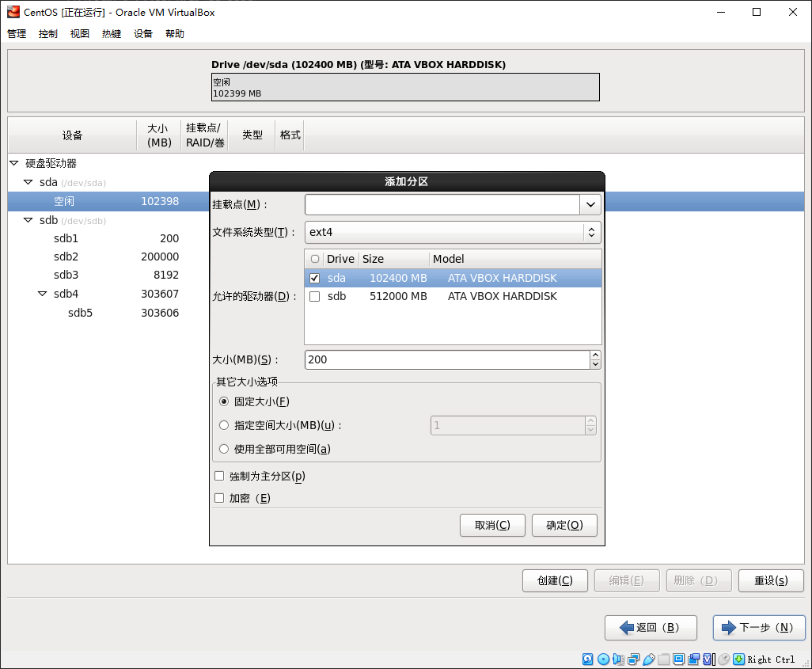Click the 挂载点 mount point text field
The width and height of the screenshot is (812, 669).
pyautogui.click(x=442, y=205)
